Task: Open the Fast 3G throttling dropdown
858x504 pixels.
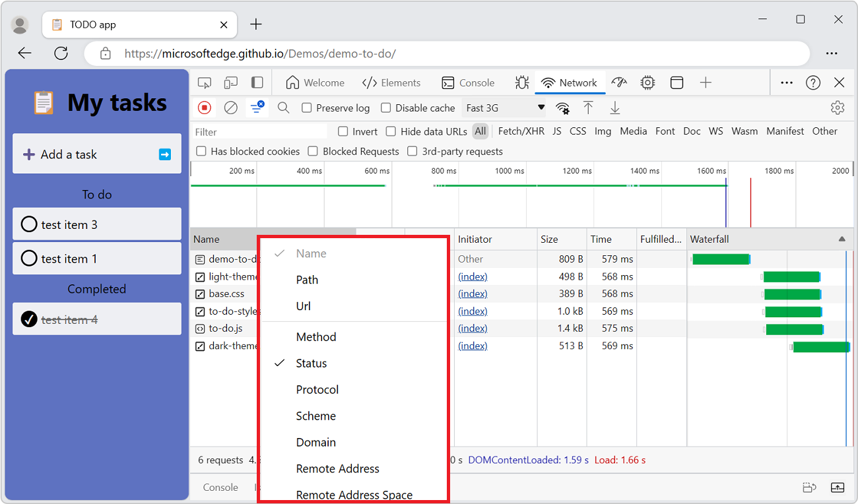Action: pos(504,107)
